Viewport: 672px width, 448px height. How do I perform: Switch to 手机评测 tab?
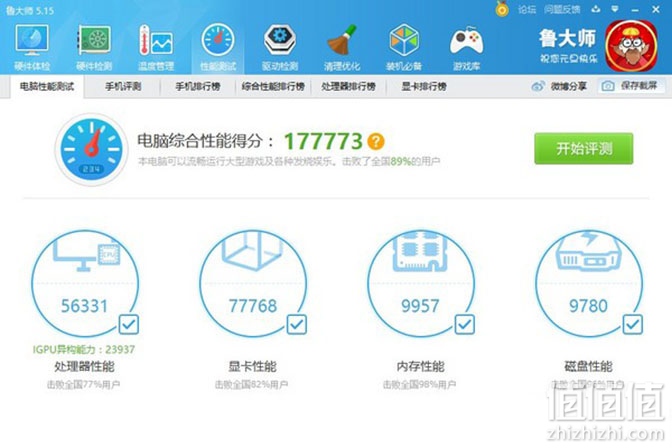(x=123, y=87)
